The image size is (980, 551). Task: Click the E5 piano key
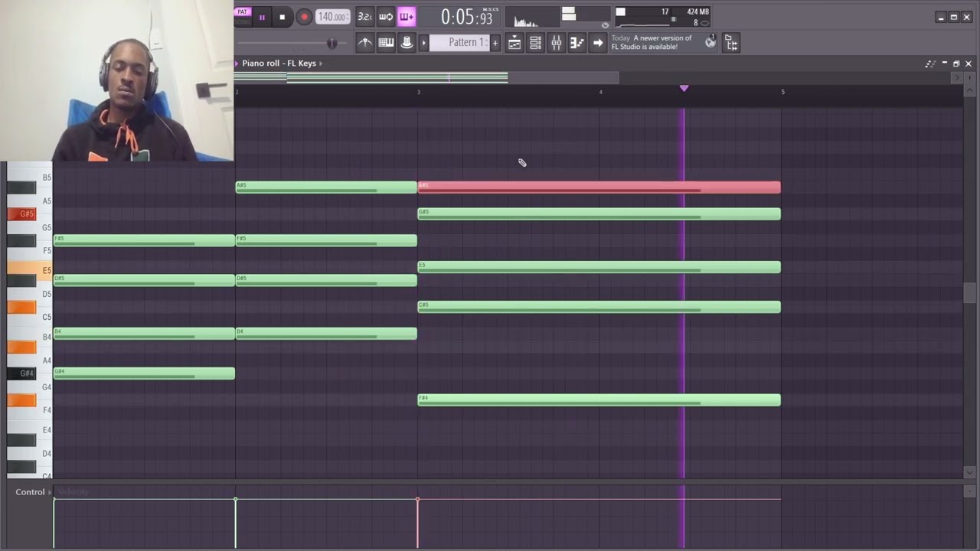pyautogui.click(x=29, y=270)
